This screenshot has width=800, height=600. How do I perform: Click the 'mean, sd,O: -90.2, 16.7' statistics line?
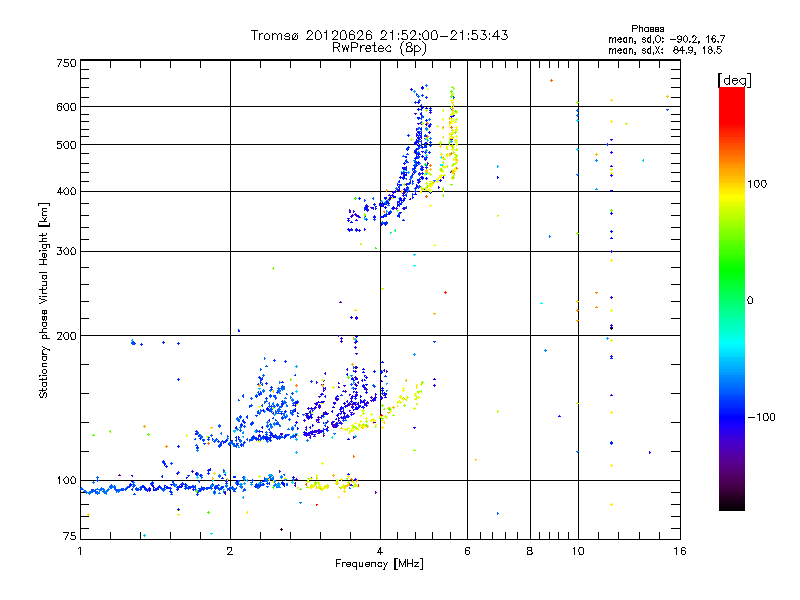666,39
